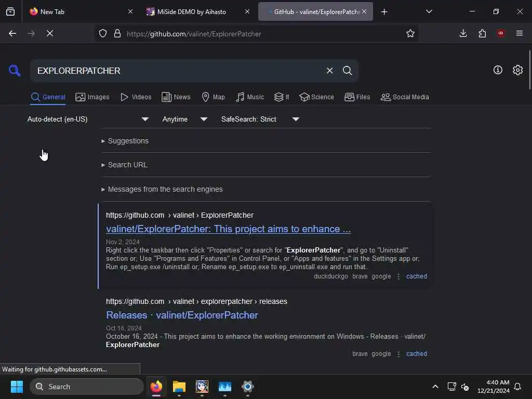The height and width of the screenshot is (399, 532).
Task: Switch to the Videos category
Action: click(x=136, y=97)
